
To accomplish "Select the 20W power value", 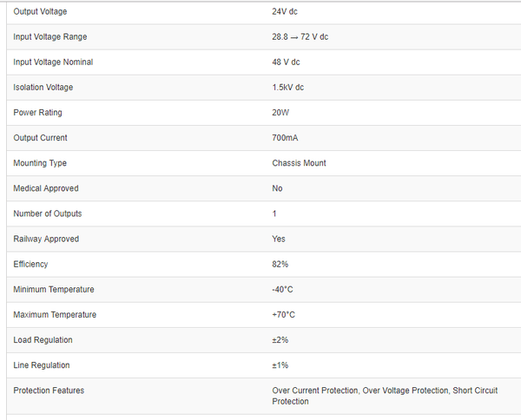I will 280,112.
